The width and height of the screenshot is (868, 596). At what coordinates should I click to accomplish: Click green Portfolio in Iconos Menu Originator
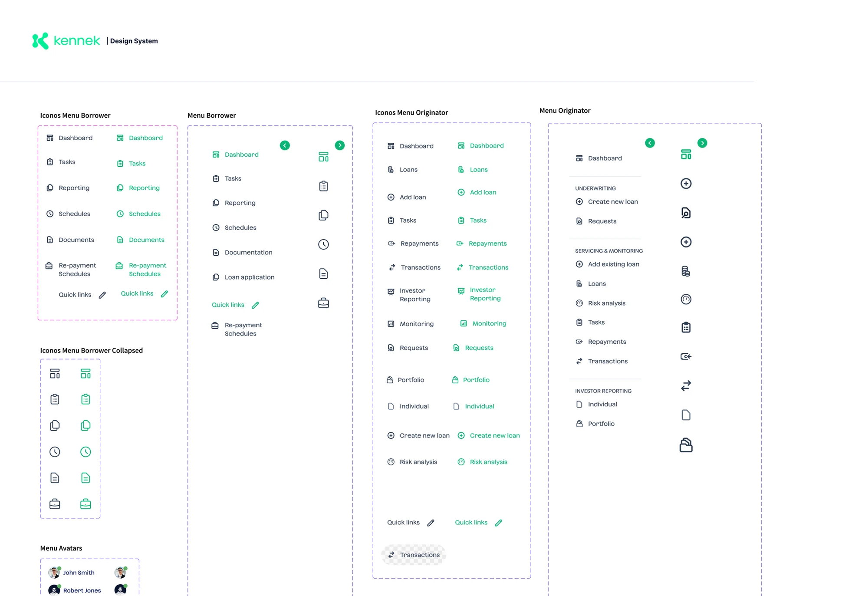click(471, 380)
